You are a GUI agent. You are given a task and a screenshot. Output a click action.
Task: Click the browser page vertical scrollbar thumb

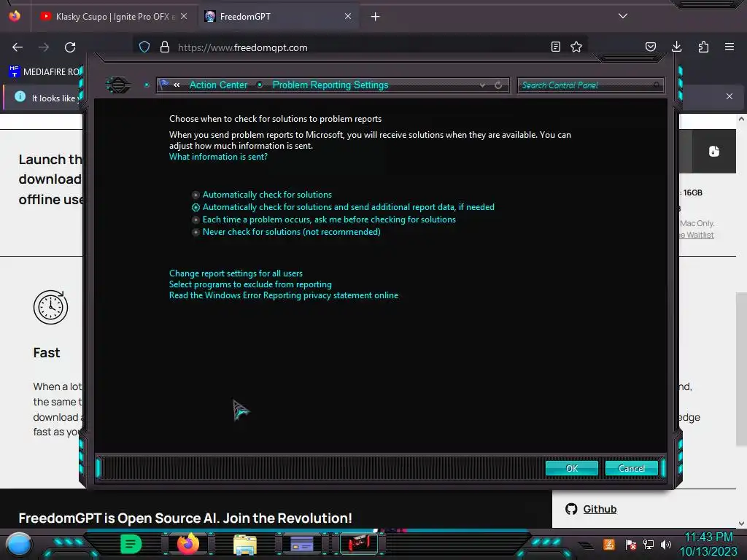(x=741, y=369)
